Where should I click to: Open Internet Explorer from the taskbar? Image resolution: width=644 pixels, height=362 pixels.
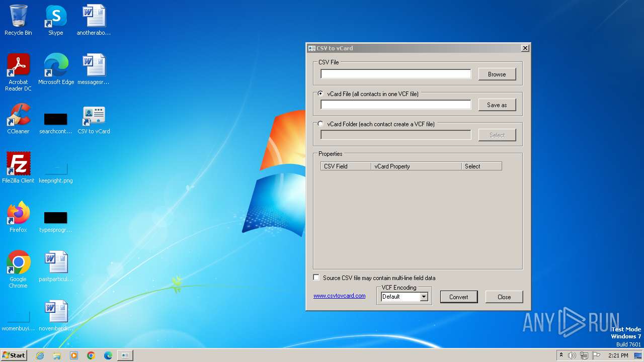pyautogui.click(x=40, y=355)
